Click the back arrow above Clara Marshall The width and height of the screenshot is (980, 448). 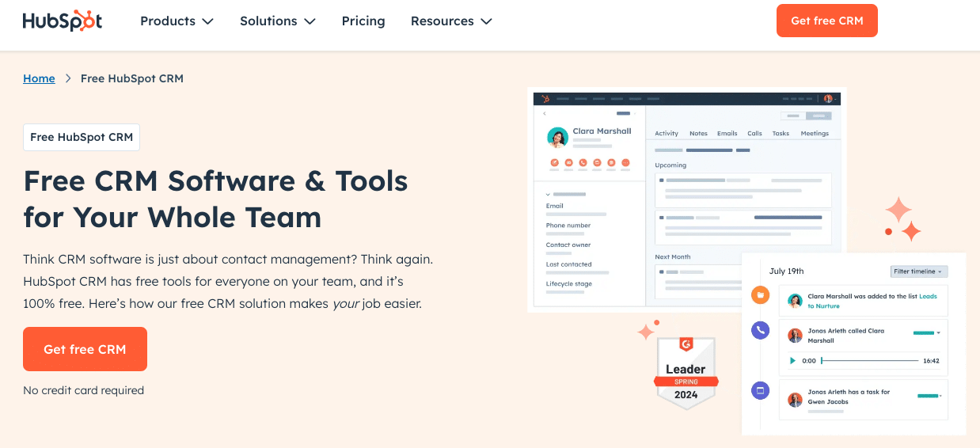pyautogui.click(x=545, y=114)
